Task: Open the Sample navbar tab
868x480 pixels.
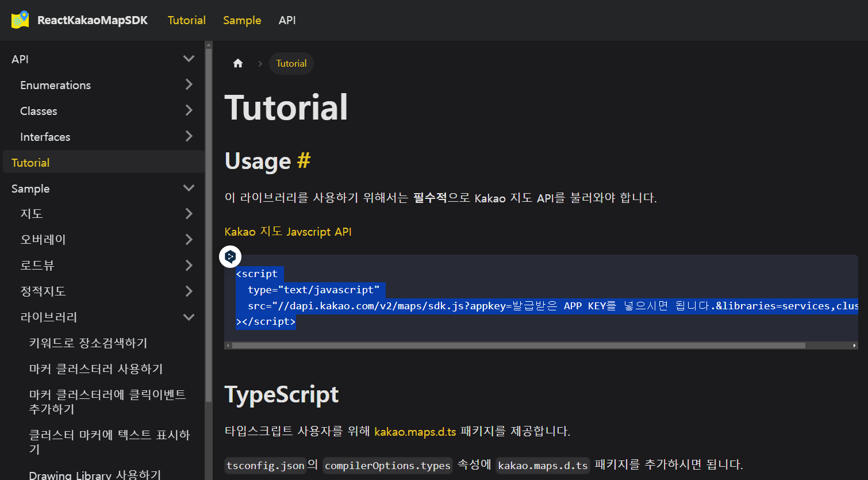Action: [242, 20]
